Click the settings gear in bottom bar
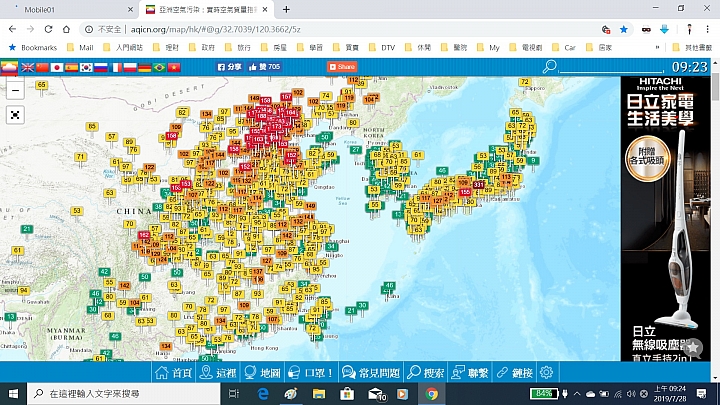The height and width of the screenshot is (405, 720). click(547, 372)
